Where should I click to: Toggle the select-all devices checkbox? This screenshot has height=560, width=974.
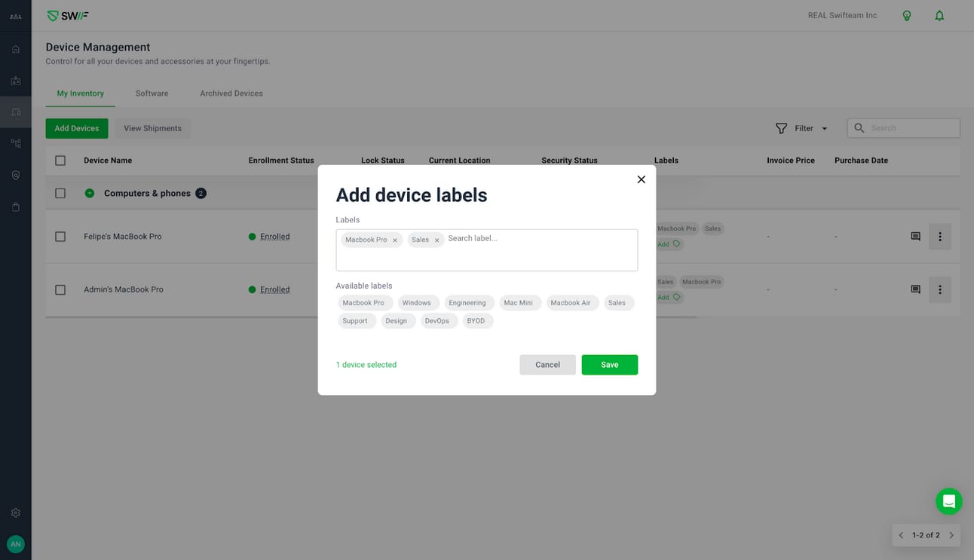[60, 161]
